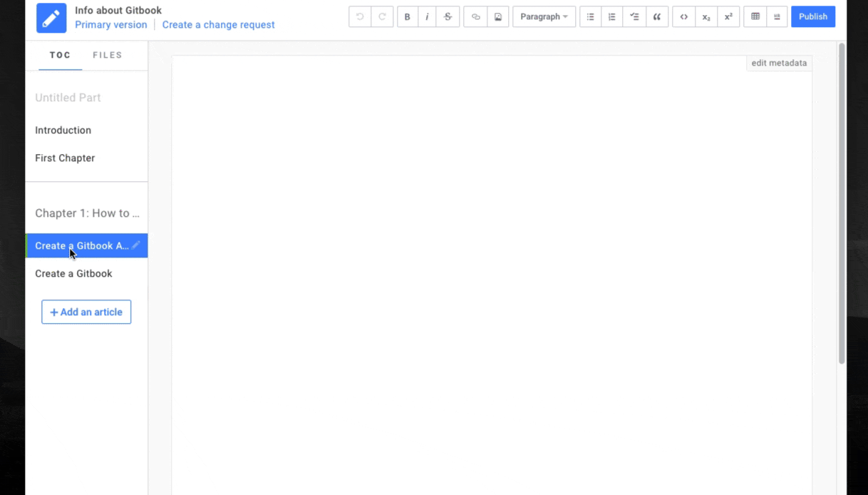Apply subscript formatting
This screenshot has height=495, width=868.
[706, 16]
